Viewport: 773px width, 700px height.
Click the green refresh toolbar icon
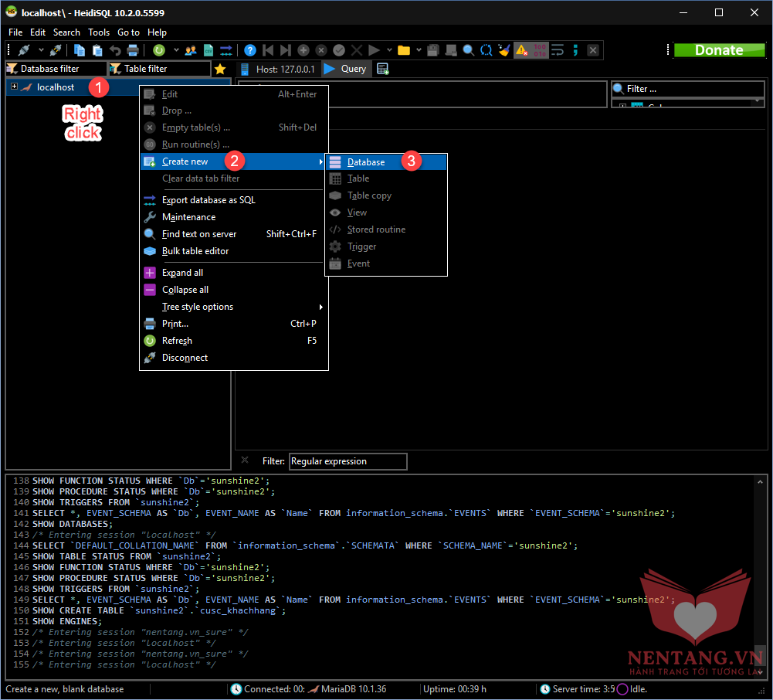[158, 50]
